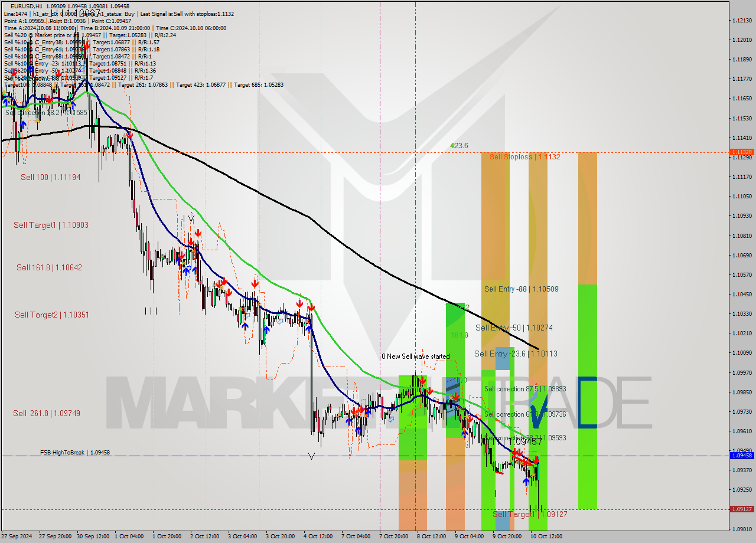Click the 'Sell 100 | 1.11194' label
756x543 pixels.
click(x=51, y=177)
